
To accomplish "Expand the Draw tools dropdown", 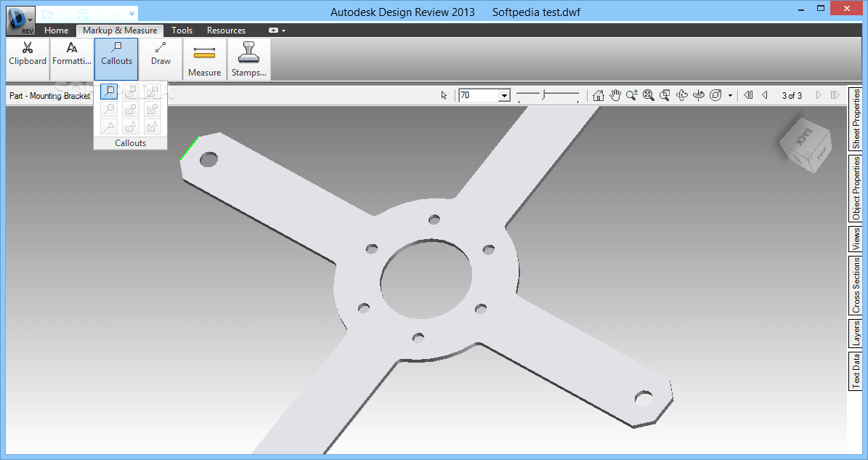I will pyautogui.click(x=160, y=59).
